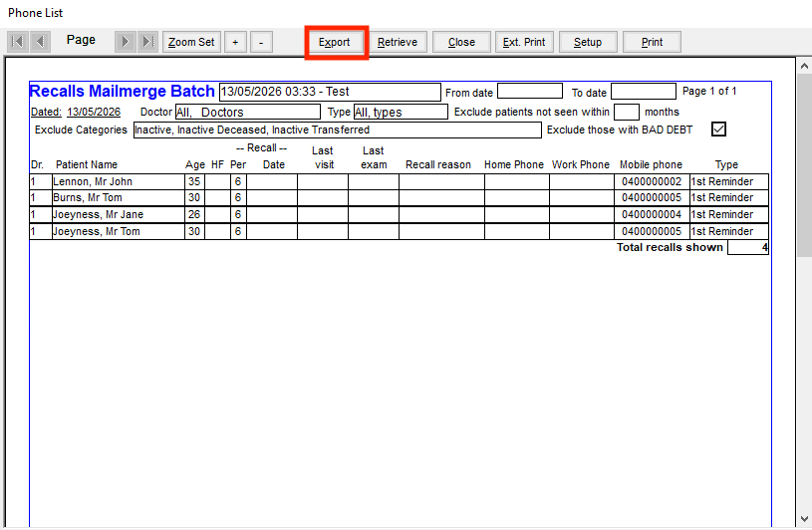Click the Type field showing All, types
The height and width of the screenshot is (530, 812).
[x=401, y=112]
